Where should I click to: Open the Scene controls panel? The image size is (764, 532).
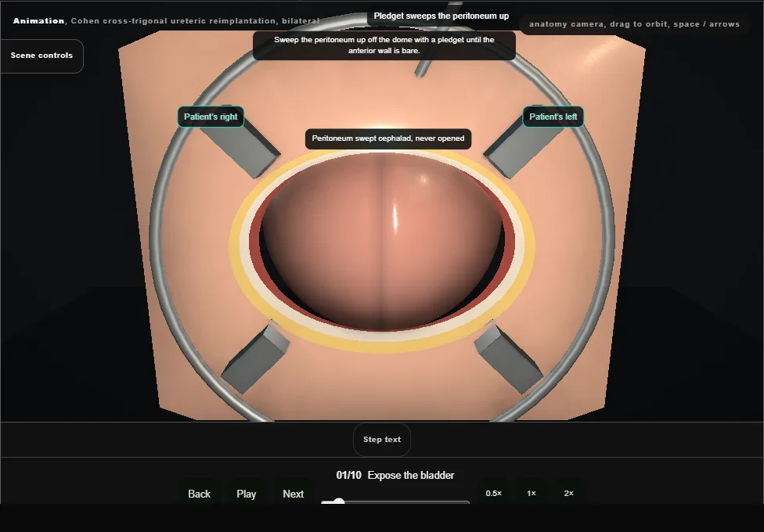[42, 56]
